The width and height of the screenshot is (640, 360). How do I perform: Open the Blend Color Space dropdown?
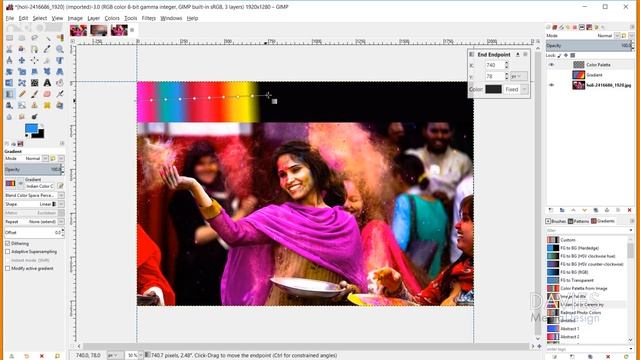tap(61, 196)
